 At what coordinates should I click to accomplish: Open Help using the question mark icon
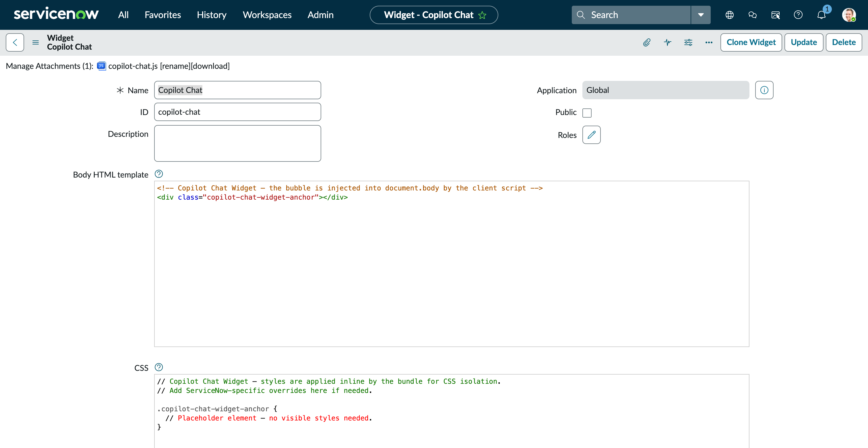pos(798,15)
